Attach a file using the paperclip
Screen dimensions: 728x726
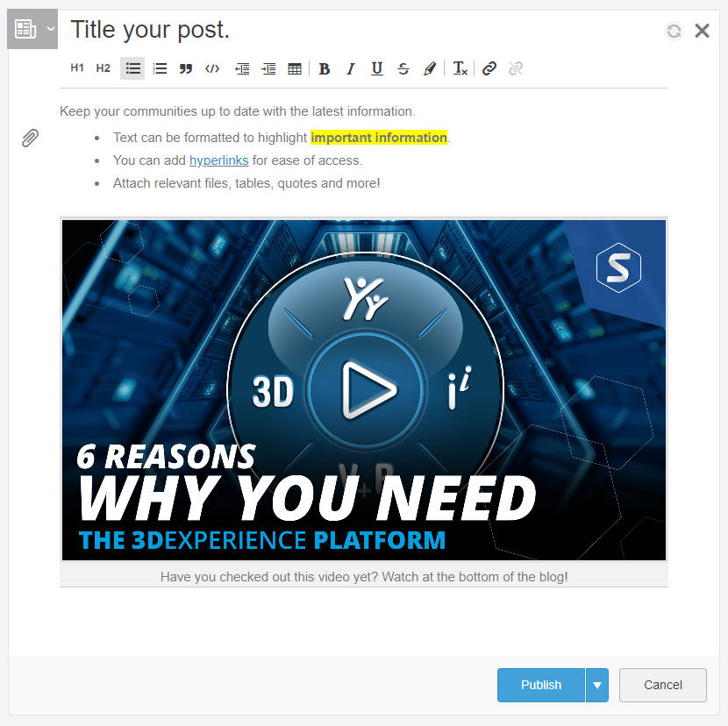click(30, 138)
